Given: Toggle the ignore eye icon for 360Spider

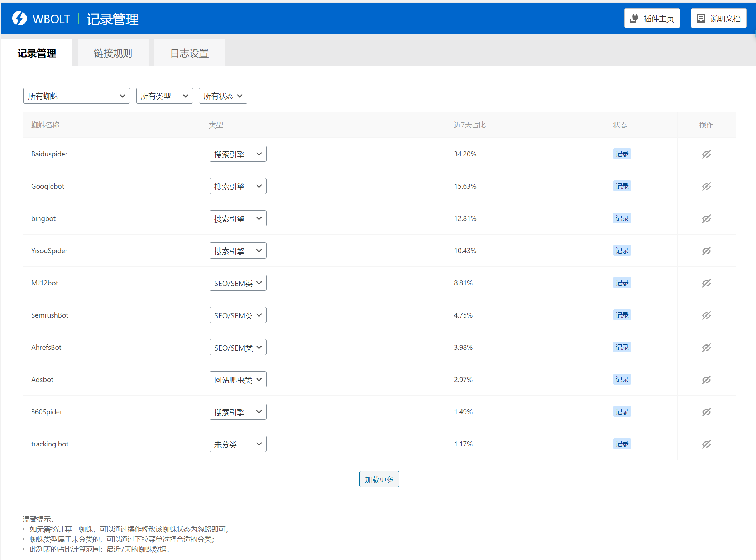Looking at the screenshot, I should tap(706, 412).
